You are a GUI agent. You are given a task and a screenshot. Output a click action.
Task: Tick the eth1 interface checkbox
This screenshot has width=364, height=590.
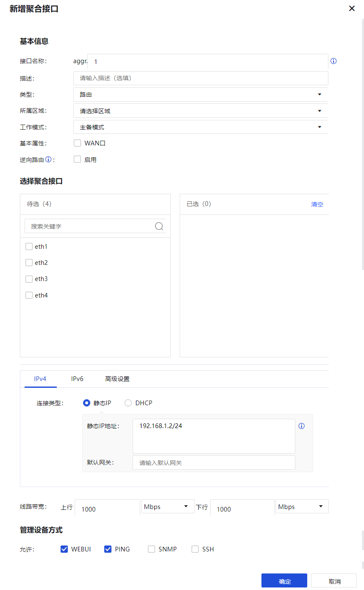point(29,247)
